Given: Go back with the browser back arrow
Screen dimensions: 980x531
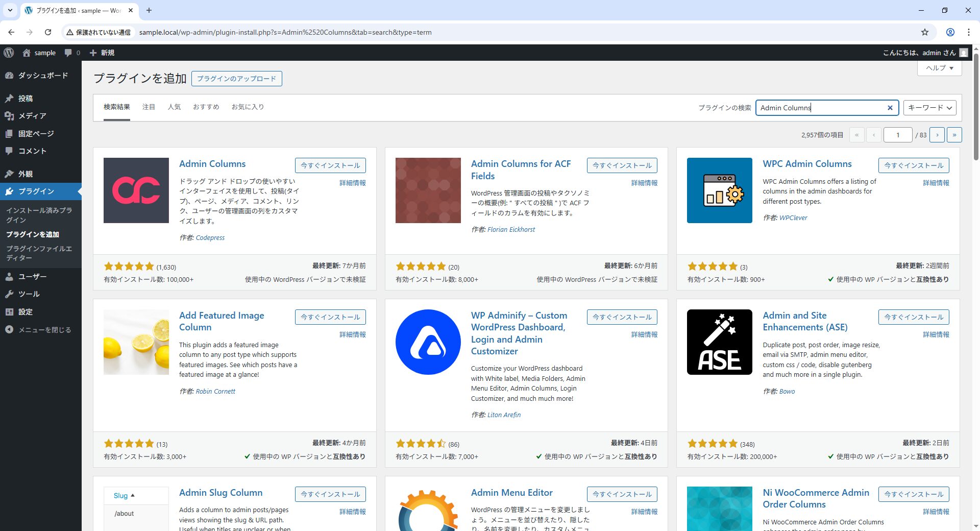Looking at the screenshot, I should point(11,32).
